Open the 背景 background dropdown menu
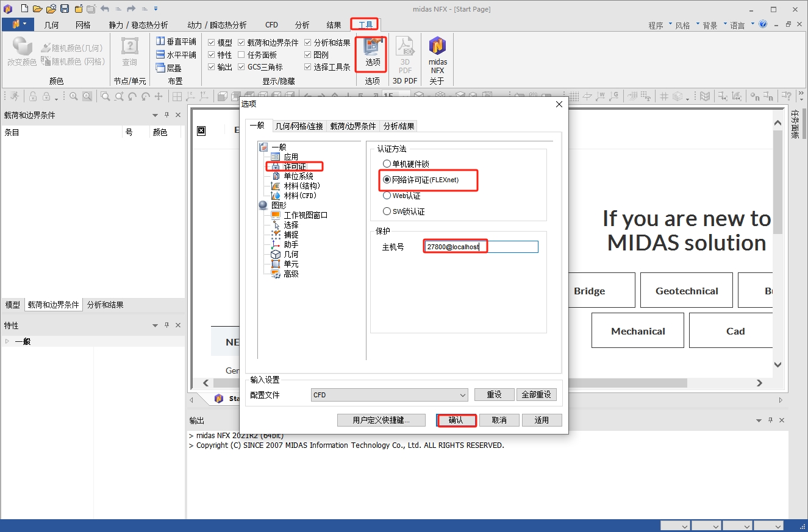This screenshot has width=808, height=532. 713,25
